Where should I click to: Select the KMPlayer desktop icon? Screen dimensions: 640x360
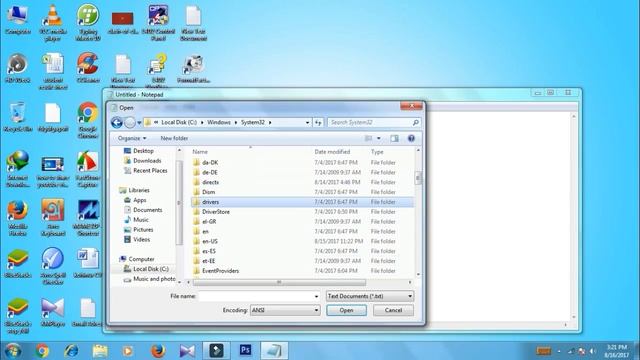point(53,313)
